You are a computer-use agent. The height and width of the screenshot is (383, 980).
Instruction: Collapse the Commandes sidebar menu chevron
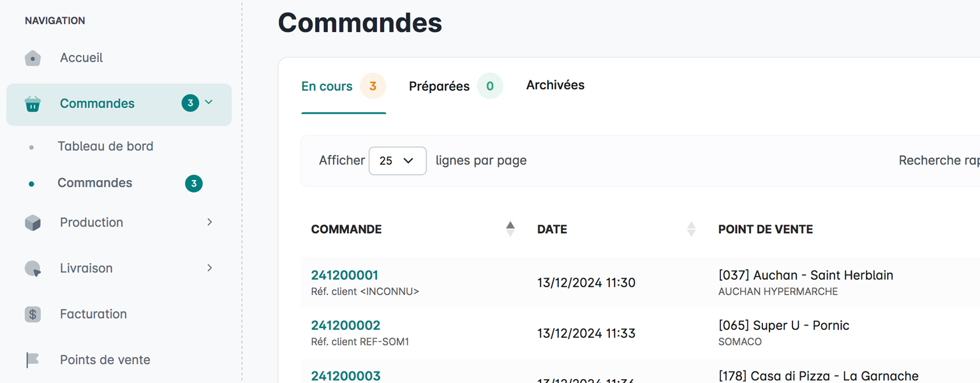click(x=209, y=102)
